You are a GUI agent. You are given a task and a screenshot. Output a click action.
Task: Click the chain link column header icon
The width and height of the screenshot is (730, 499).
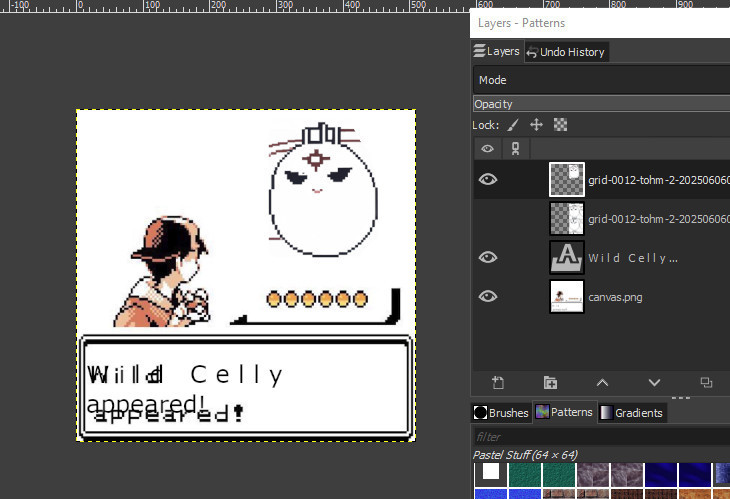(x=515, y=148)
